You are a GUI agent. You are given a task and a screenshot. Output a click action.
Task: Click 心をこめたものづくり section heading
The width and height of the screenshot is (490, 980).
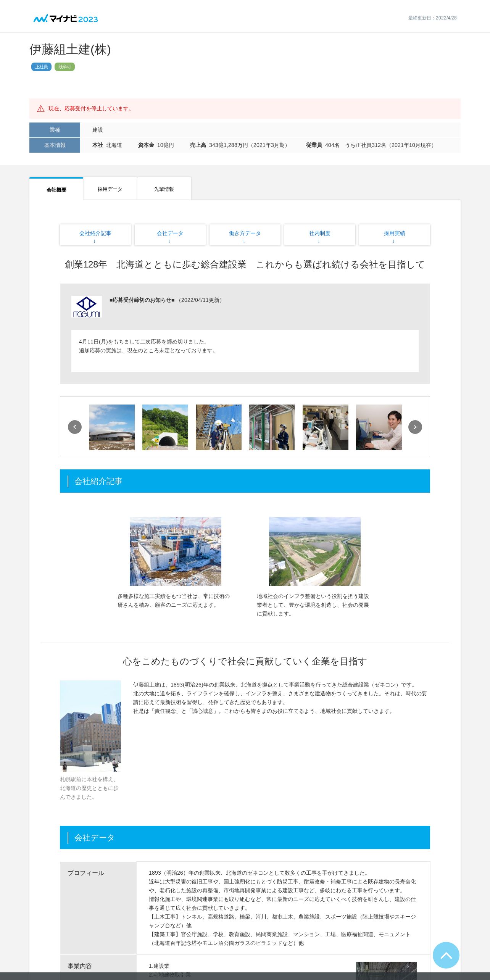[245, 661]
